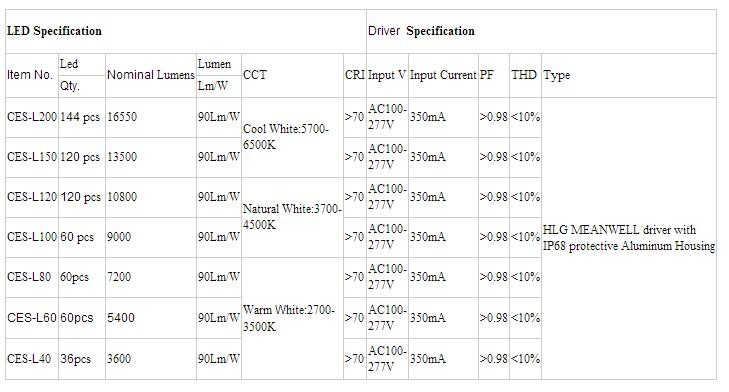Viewport: 729px width, 392px height.
Task: Click the HLG MEANWELL driver type cell
Action: tap(629, 238)
